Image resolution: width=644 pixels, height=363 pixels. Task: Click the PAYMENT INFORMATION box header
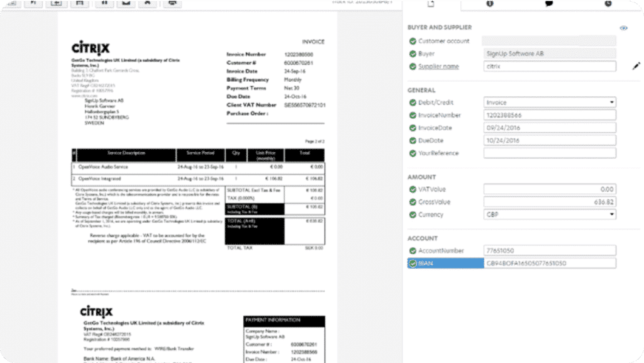point(284,320)
